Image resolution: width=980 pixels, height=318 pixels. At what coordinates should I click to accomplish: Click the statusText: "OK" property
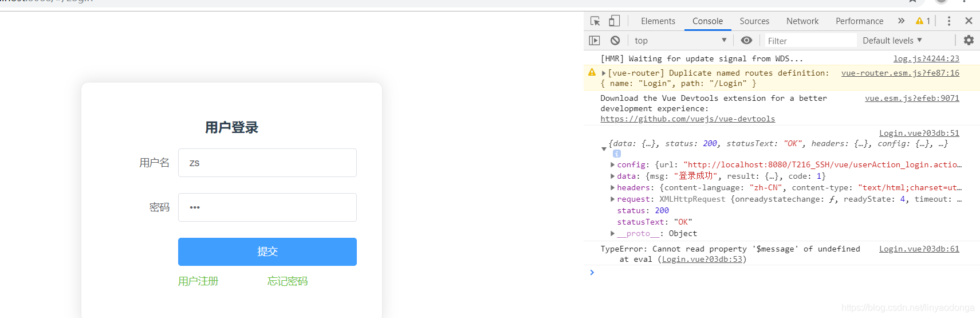coord(655,222)
